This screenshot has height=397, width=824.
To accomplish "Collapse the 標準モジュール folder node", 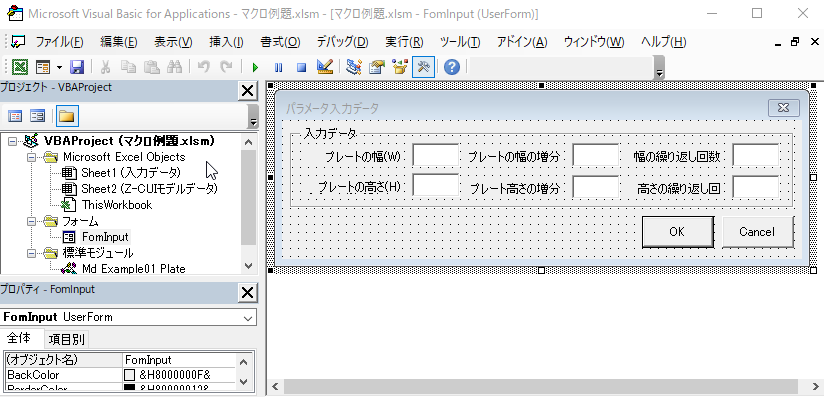I will tap(32, 253).
